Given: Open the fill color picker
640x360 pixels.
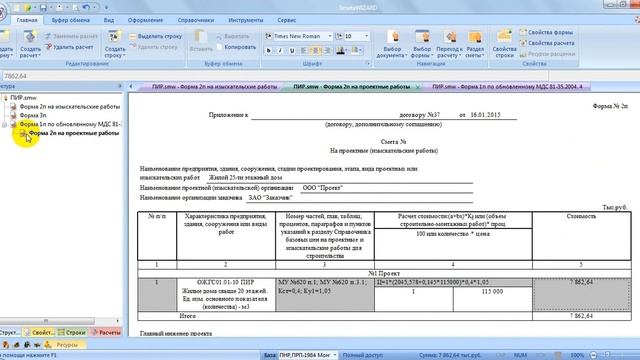Looking at the screenshot, I should tap(357, 51).
